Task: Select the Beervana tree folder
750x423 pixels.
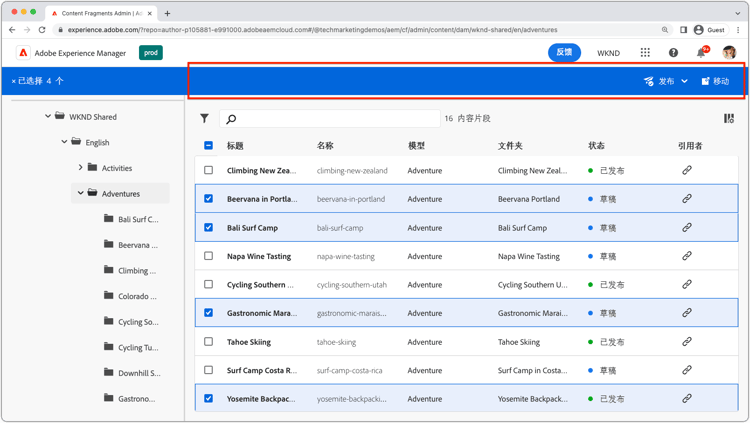Action: pos(131,245)
